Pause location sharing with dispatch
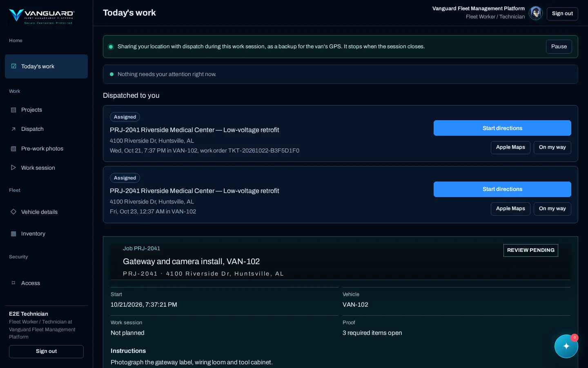Image resolution: width=588 pixels, height=368 pixels. coord(559,47)
